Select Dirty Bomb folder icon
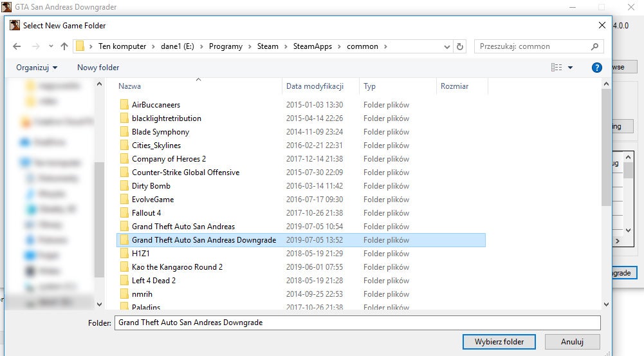644x356 pixels. (x=124, y=186)
